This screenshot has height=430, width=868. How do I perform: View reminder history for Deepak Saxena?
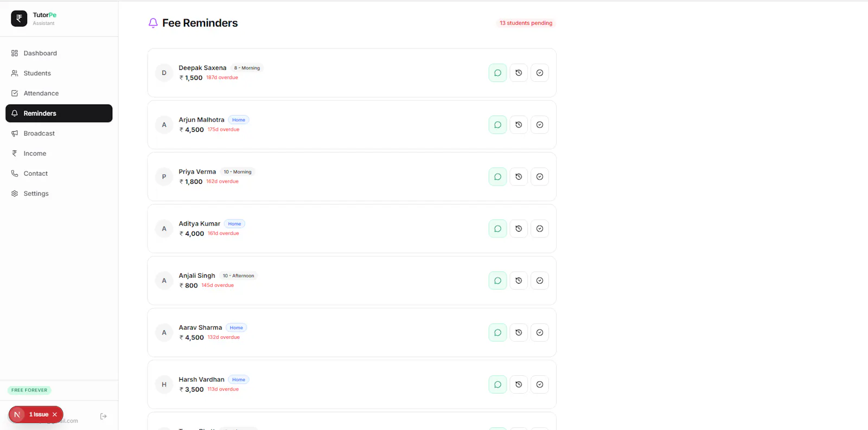tap(519, 73)
